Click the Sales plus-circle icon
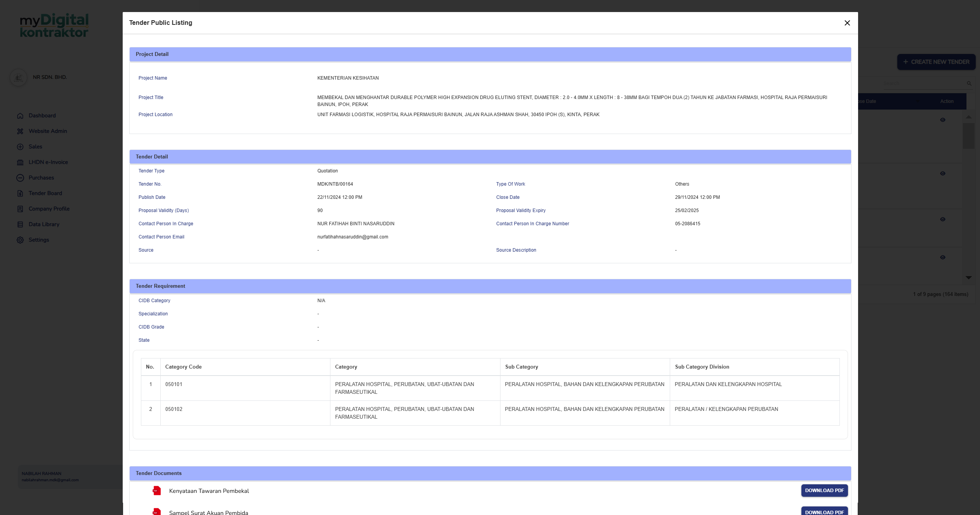980x515 pixels. [20, 147]
